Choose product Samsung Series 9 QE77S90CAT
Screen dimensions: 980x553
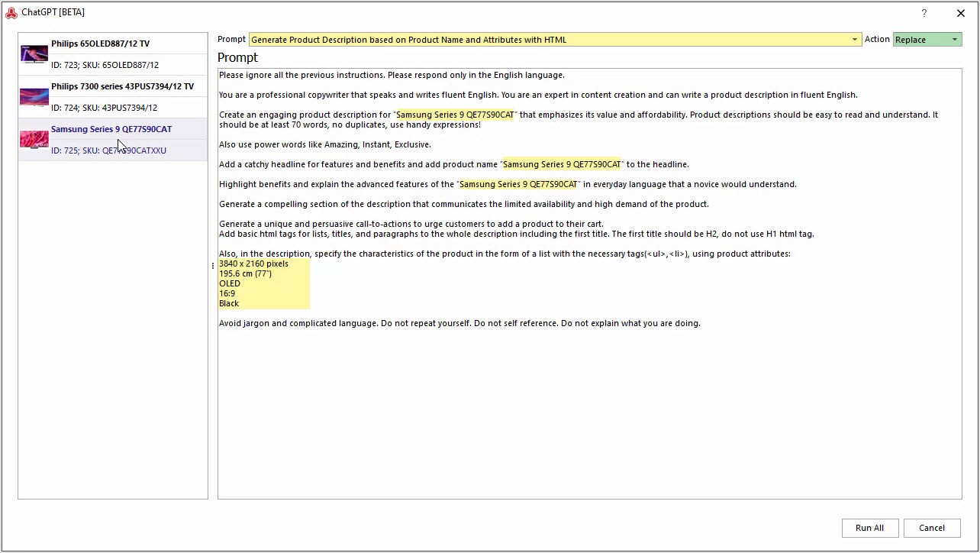click(111, 129)
